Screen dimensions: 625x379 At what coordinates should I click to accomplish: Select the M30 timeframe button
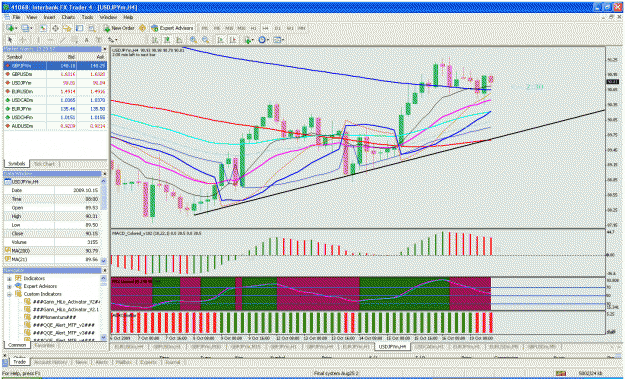pyautogui.click(x=241, y=28)
